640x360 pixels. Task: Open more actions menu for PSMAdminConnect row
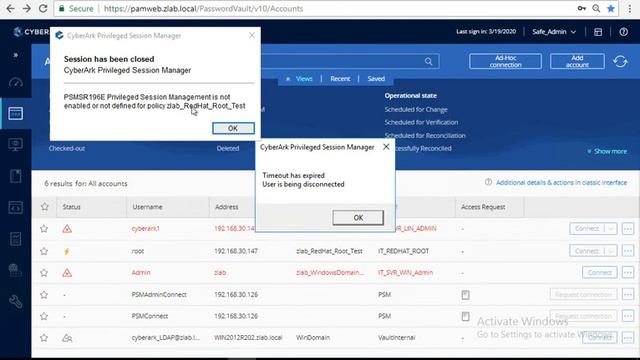(x=628, y=295)
